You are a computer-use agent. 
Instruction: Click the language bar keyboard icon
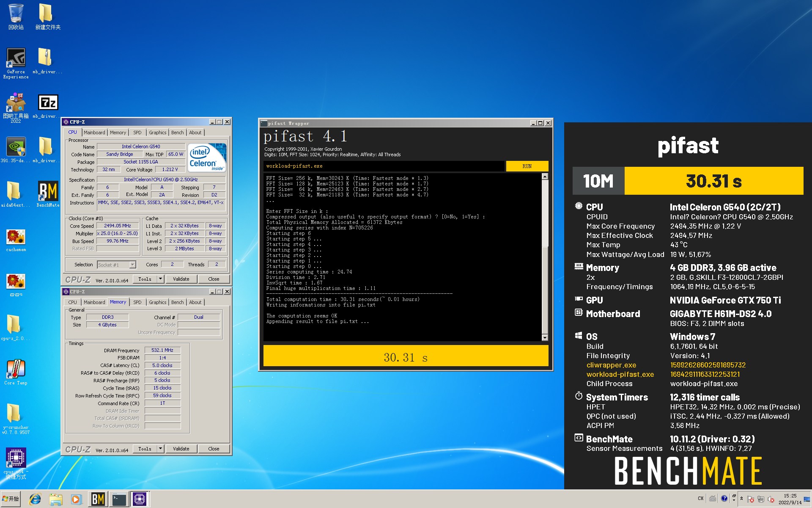713,498
